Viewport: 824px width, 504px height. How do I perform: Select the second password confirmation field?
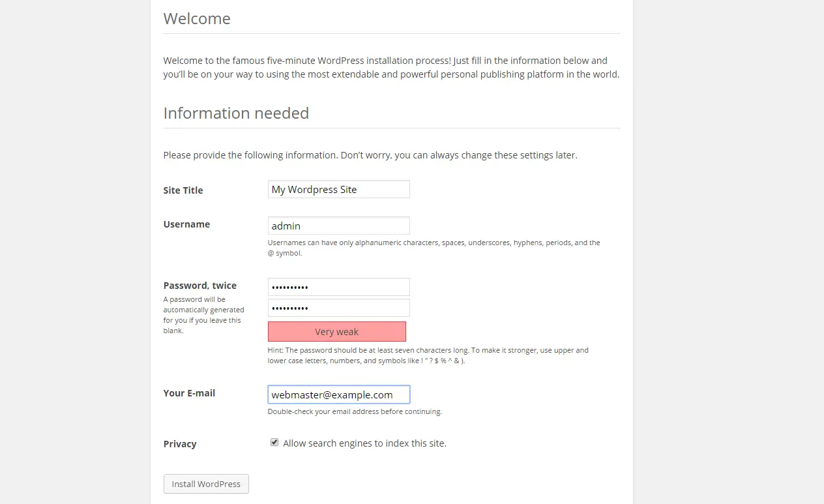339,308
